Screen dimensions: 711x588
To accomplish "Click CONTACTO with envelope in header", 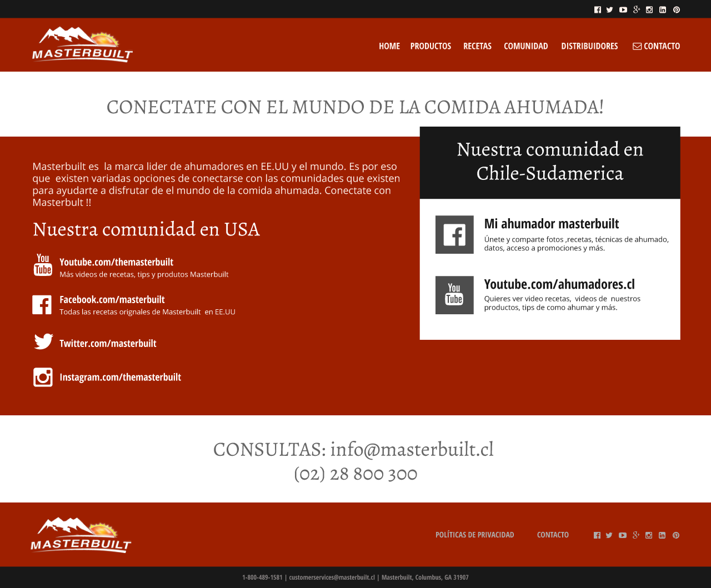I will pos(656,46).
